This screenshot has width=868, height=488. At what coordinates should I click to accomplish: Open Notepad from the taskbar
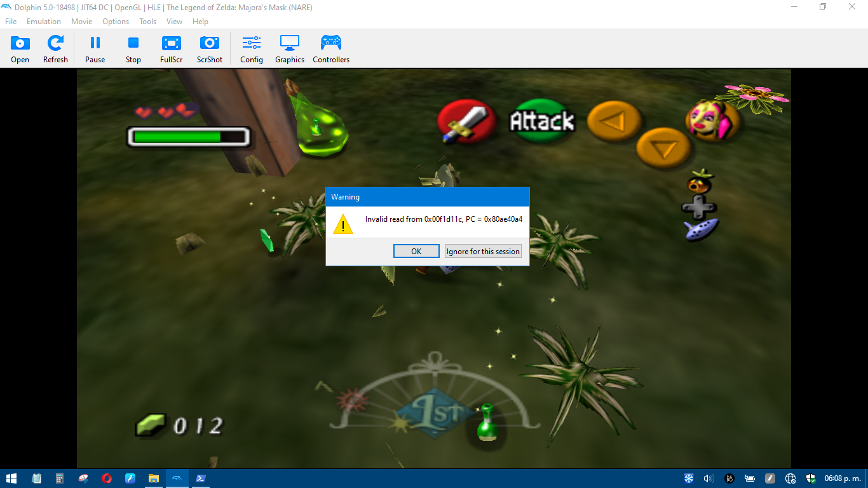[36, 478]
